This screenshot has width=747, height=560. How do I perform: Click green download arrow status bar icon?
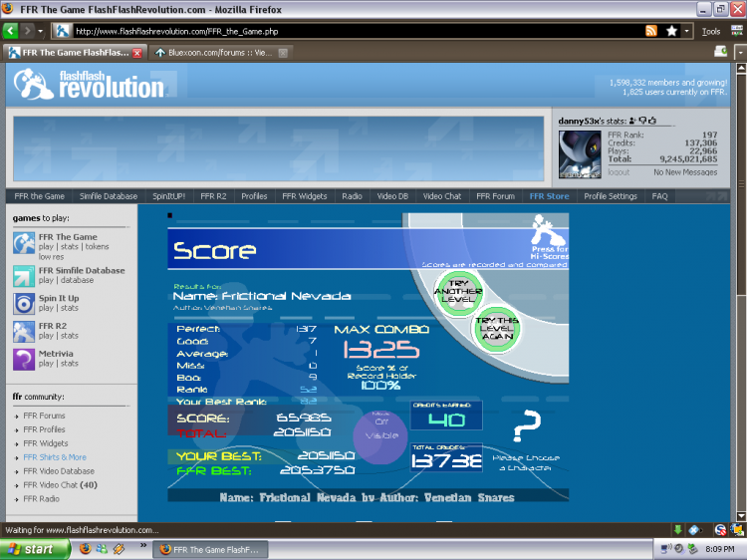(677, 530)
